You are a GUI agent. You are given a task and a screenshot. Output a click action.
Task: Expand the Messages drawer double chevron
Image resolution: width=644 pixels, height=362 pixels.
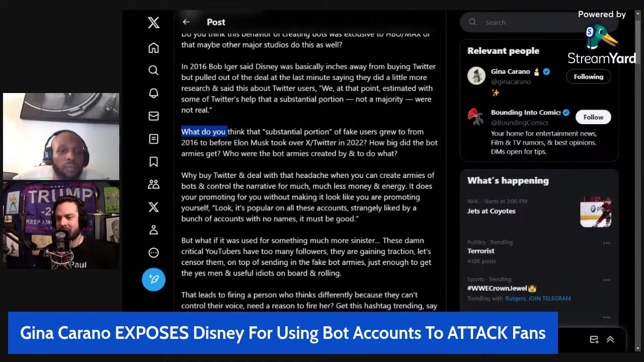point(610,339)
